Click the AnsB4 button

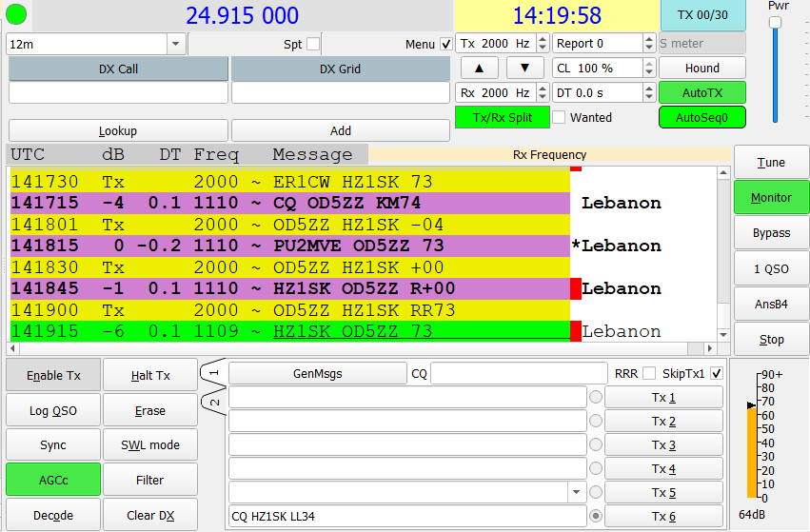pyautogui.click(x=771, y=304)
